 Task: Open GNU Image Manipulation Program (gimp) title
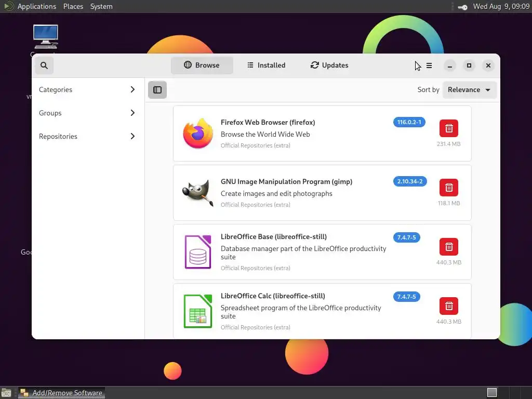pos(287,182)
